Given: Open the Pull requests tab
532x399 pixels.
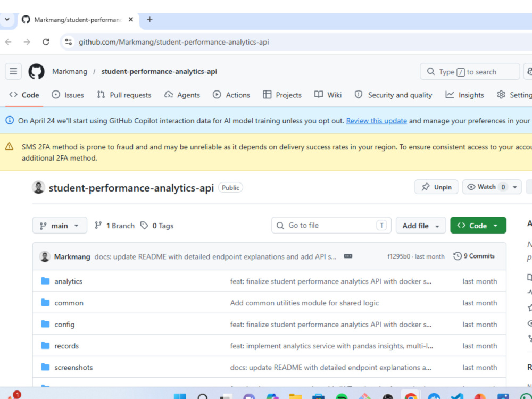Looking at the screenshot, I should (x=124, y=95).
